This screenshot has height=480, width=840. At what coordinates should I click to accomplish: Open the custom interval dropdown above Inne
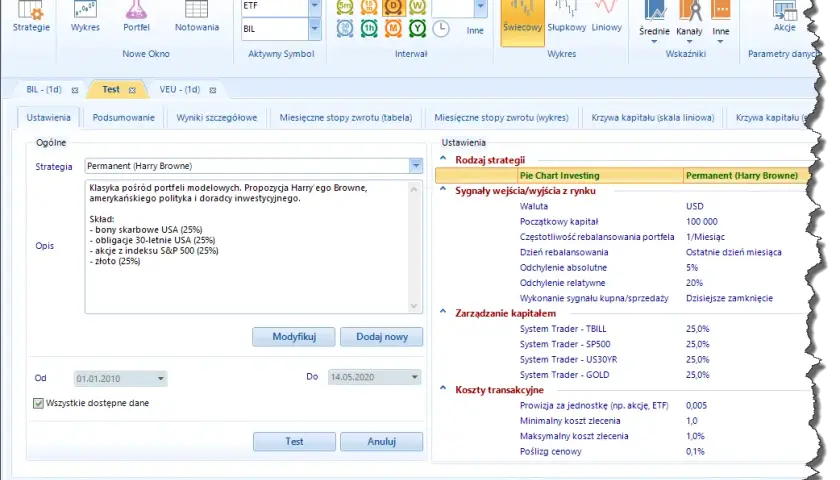tap(481, 6)
